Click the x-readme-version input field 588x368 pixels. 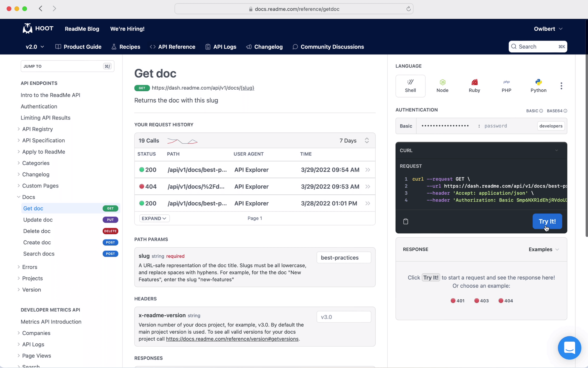click(344, 317)
